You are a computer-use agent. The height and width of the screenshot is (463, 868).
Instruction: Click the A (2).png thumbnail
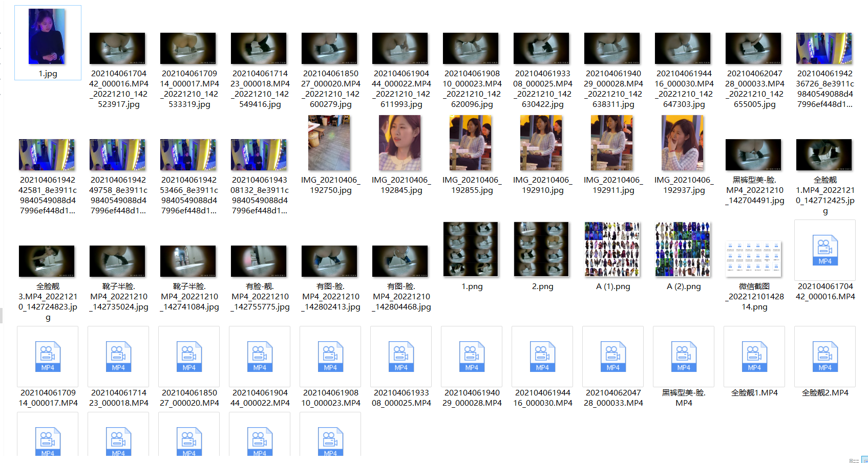[x=683, y=250]
